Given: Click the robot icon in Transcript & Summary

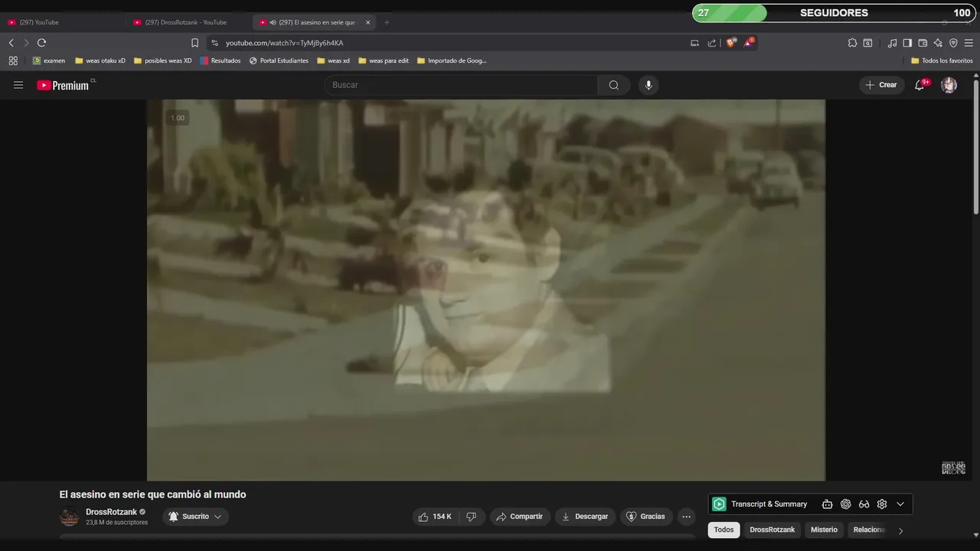Looking at the screenshot, I should (827, 504).
